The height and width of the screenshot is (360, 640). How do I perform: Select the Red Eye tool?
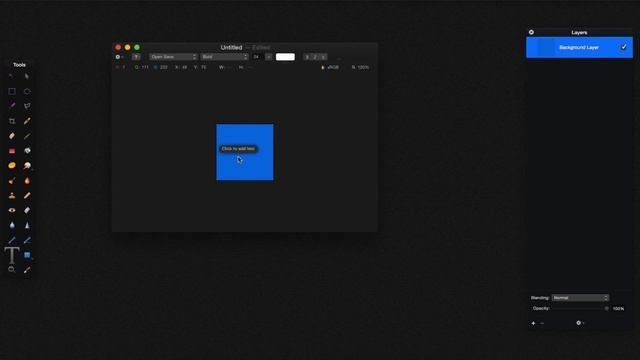[x=12, y=210]
